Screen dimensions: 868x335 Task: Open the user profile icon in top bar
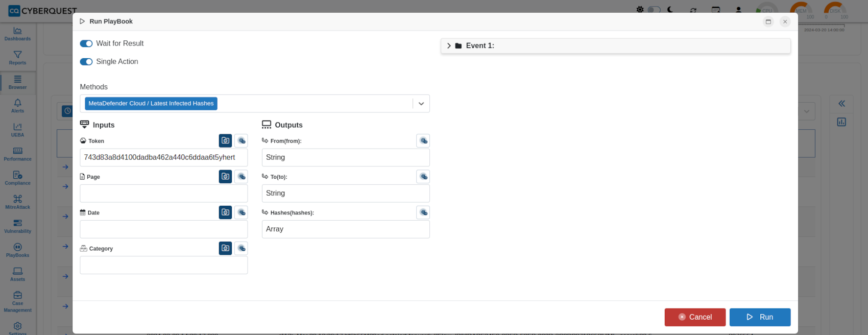[738, 10]
